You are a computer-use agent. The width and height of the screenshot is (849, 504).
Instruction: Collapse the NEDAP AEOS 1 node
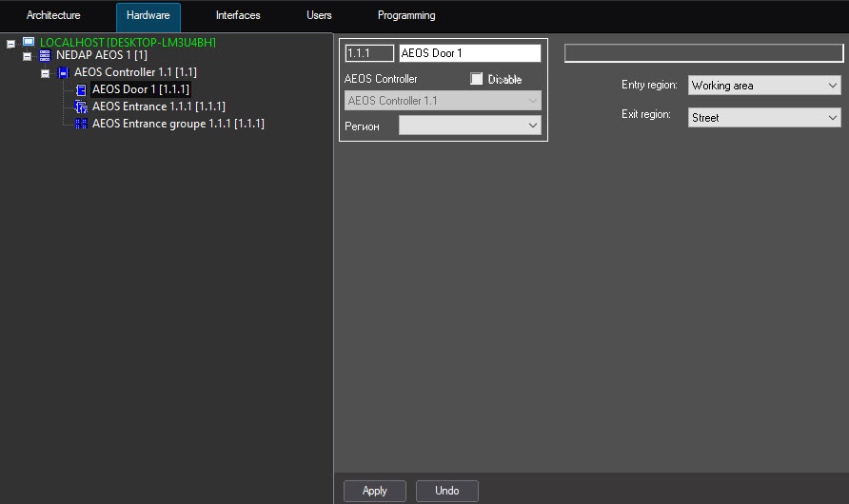27,56
